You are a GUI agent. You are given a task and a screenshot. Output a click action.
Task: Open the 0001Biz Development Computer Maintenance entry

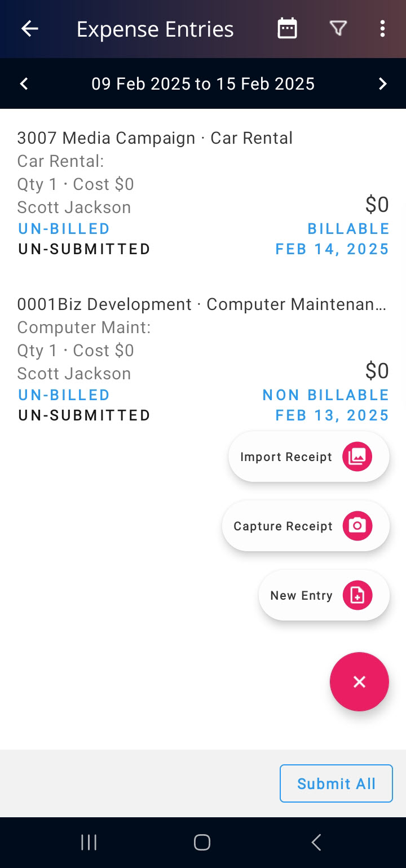click(x=203, y=359)
